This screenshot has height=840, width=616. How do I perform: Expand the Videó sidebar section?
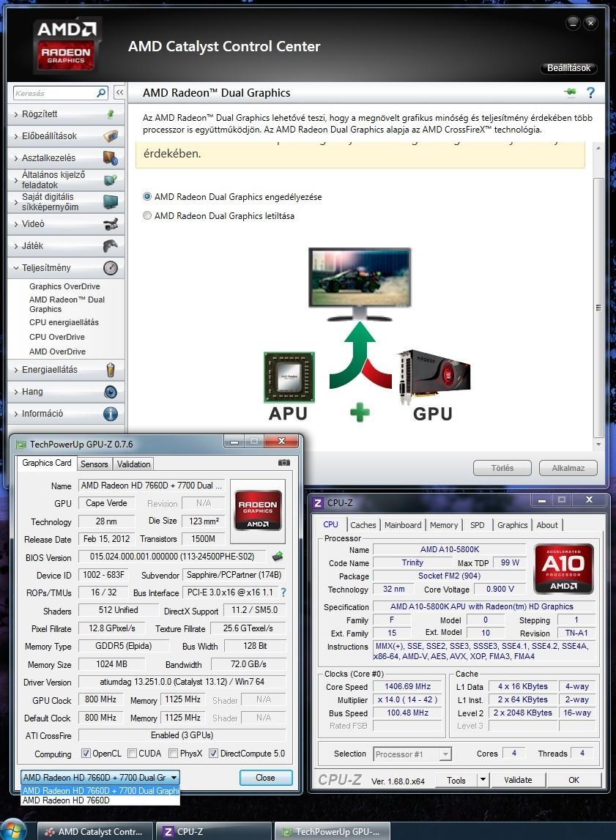tap(66, 224)
